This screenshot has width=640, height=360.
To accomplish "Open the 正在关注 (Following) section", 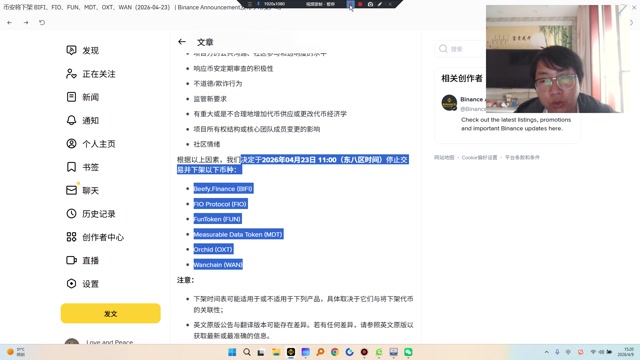I will (x=91, y=74).
